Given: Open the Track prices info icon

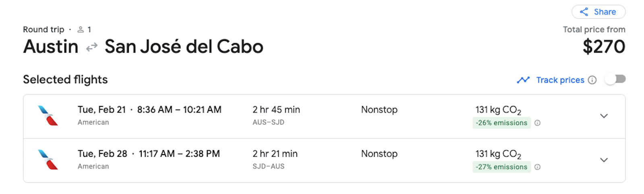Looking at the screenshot, I should [x=592, y=80].
